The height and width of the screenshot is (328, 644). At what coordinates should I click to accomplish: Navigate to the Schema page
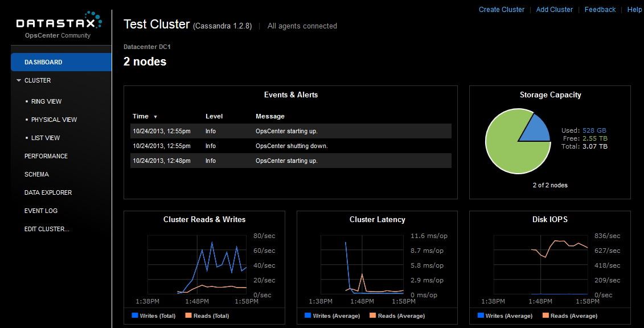click(x=36, y=174)
